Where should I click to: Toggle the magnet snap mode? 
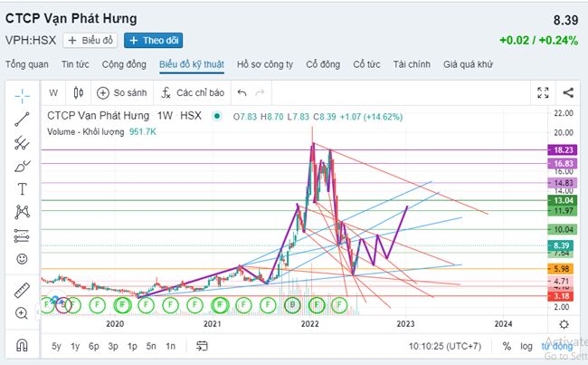(x=22, y=345)
